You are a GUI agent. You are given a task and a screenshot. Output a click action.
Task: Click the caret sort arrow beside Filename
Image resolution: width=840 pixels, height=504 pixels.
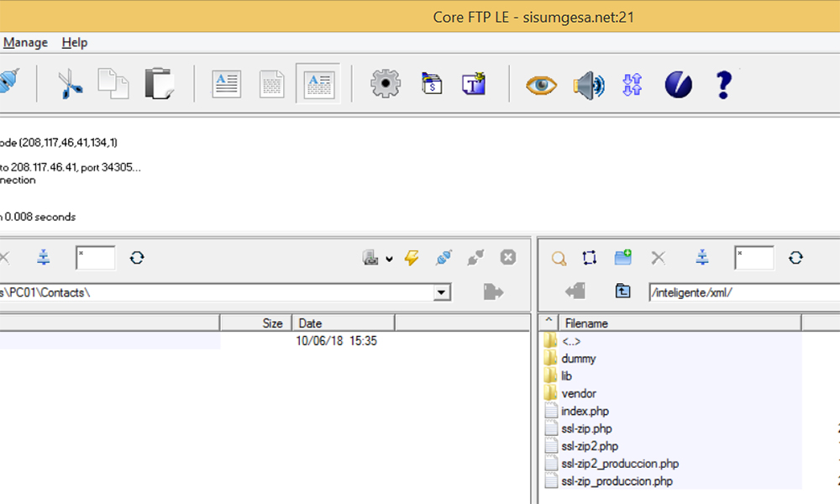(x=549, y=322)
